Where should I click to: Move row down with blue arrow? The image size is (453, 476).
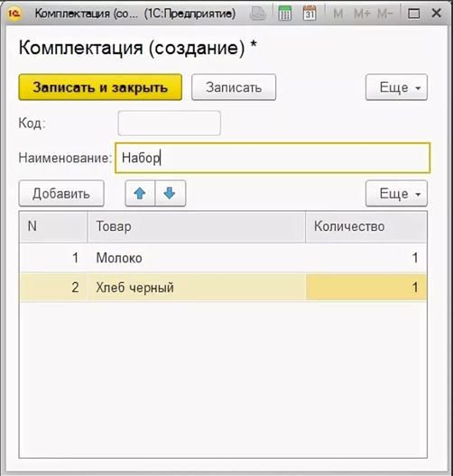tap(171, 193)
